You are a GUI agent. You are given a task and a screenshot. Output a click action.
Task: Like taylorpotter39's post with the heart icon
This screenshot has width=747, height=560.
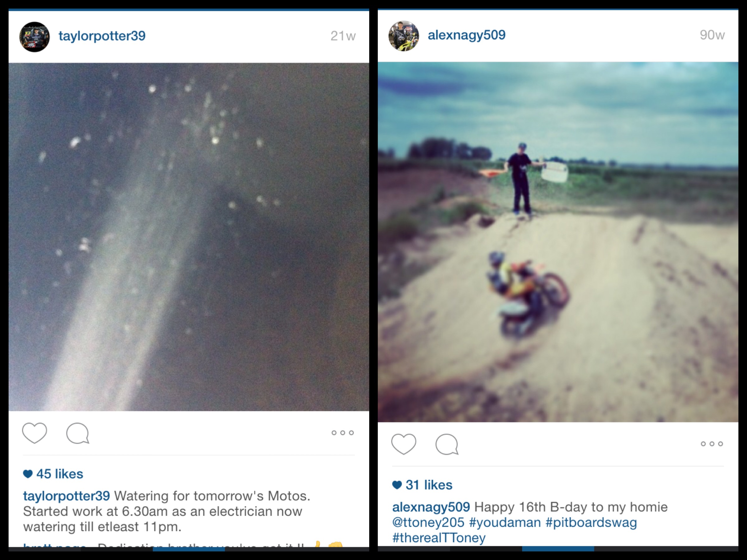pyautogui.click(x=35, y=433)
